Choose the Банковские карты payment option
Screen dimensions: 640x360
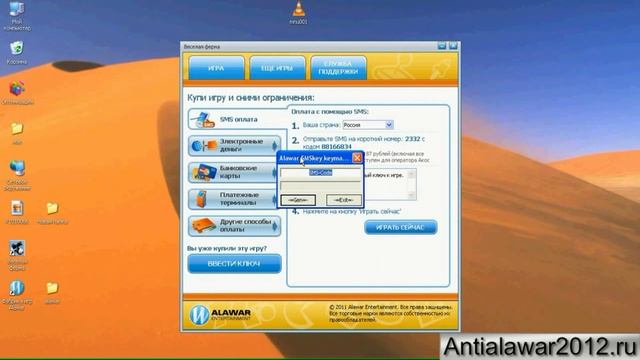tap(234, 172)
